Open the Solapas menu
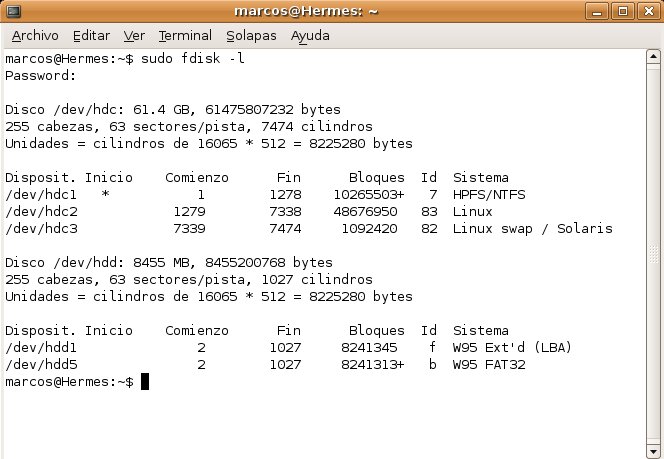This screenshot has height=459, width=664. click(251, 36)
